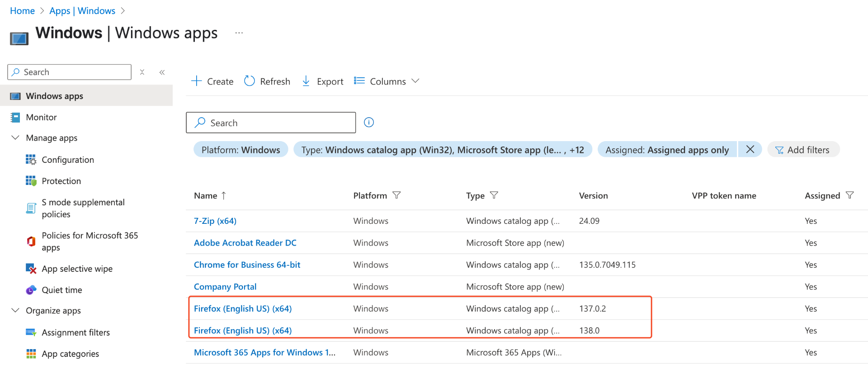Image resolution: width=868 pixels, height=369 pixels.
Task: Go to Home breadcrumb
Action: coord(22,11)
